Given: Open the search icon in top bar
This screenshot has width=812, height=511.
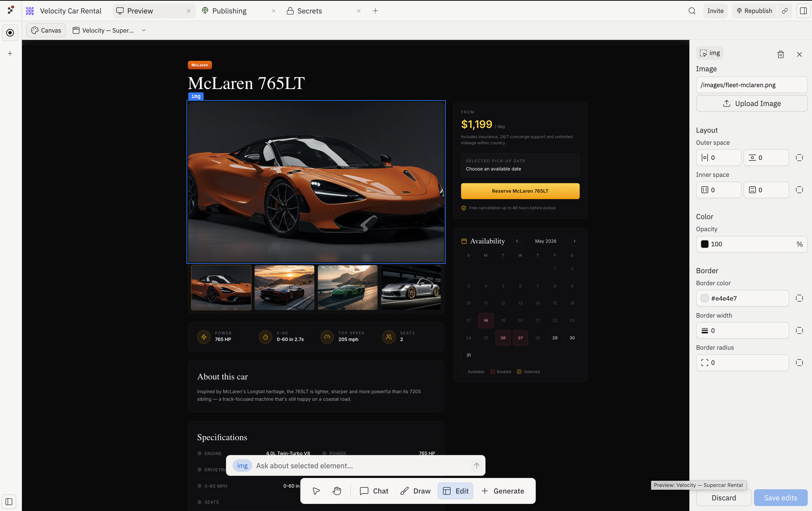Looking at the screenshot, I should pos(692,11).
